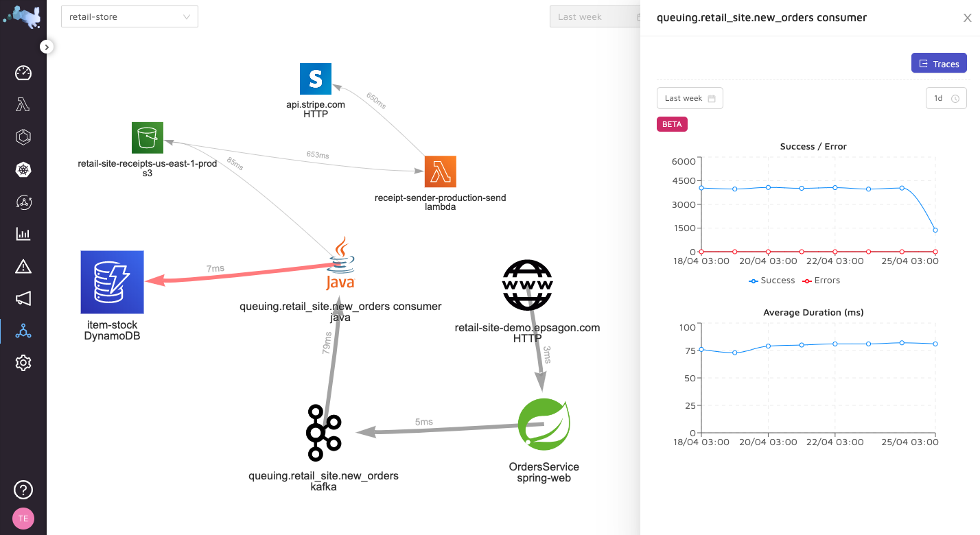Open the alerts triangle sidebar icon
Screen dimensions: 980x535
point(23,266)
